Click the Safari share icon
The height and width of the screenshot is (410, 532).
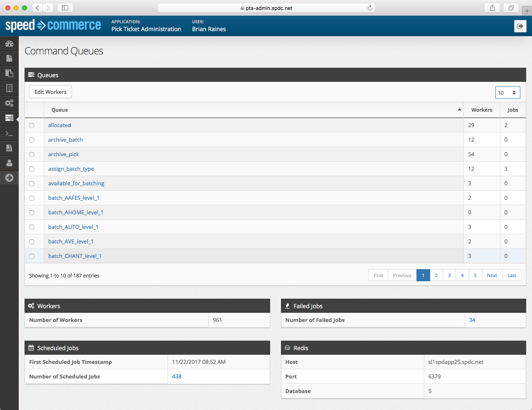[x=492, y=8]
